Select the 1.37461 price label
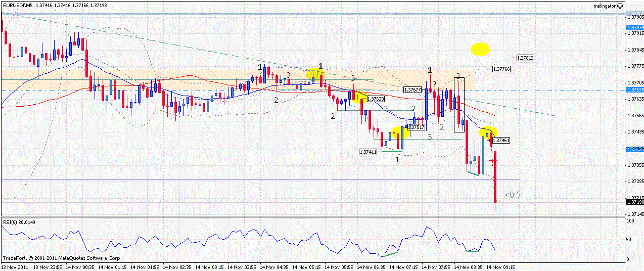This screenshot has width=644, height=271. [500, 140]
